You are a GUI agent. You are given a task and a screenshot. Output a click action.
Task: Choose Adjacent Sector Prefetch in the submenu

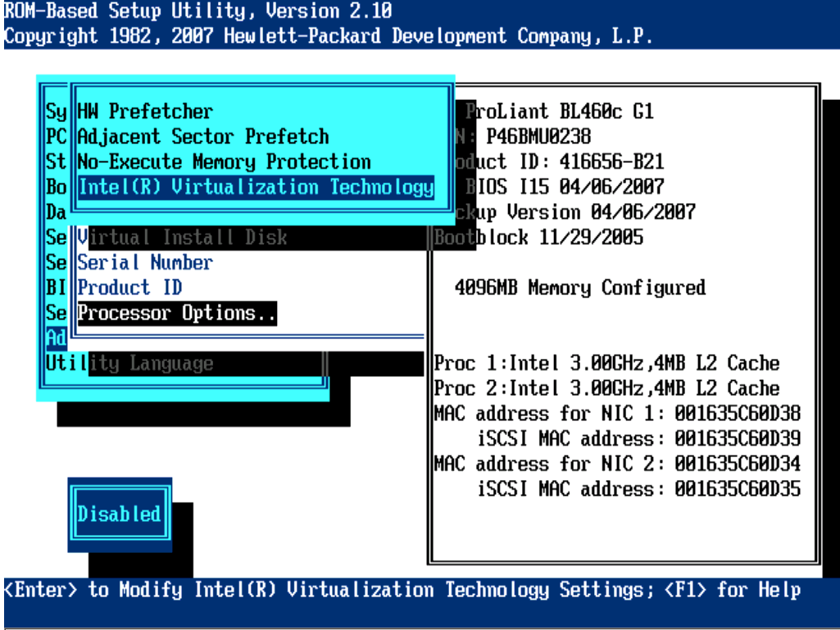coord(203,137)
